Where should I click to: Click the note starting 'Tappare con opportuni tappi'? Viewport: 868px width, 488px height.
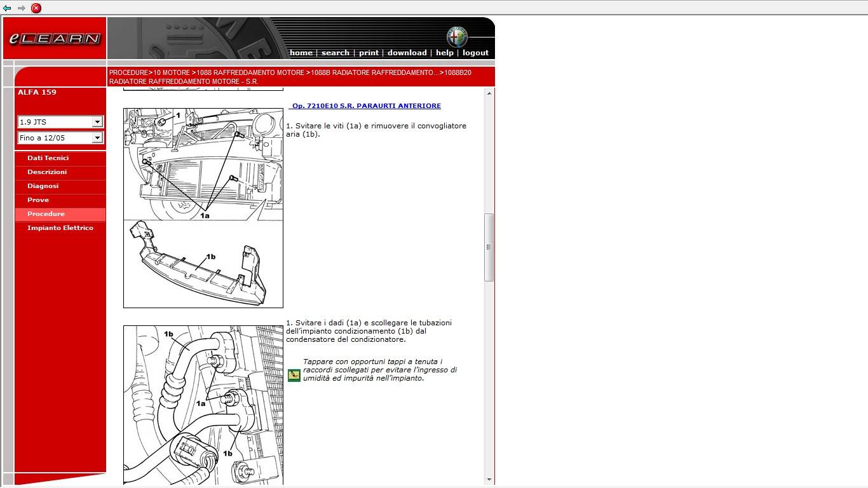pos(380,370)
